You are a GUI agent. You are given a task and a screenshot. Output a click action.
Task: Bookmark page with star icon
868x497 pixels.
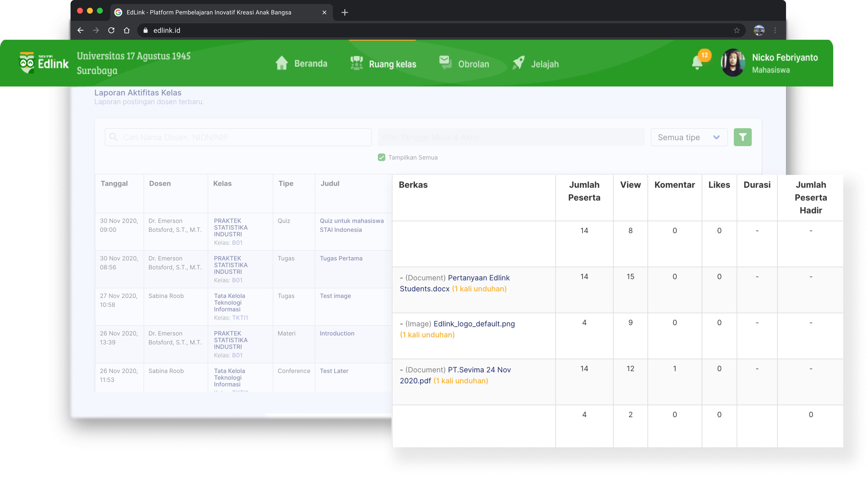point(737,30)
